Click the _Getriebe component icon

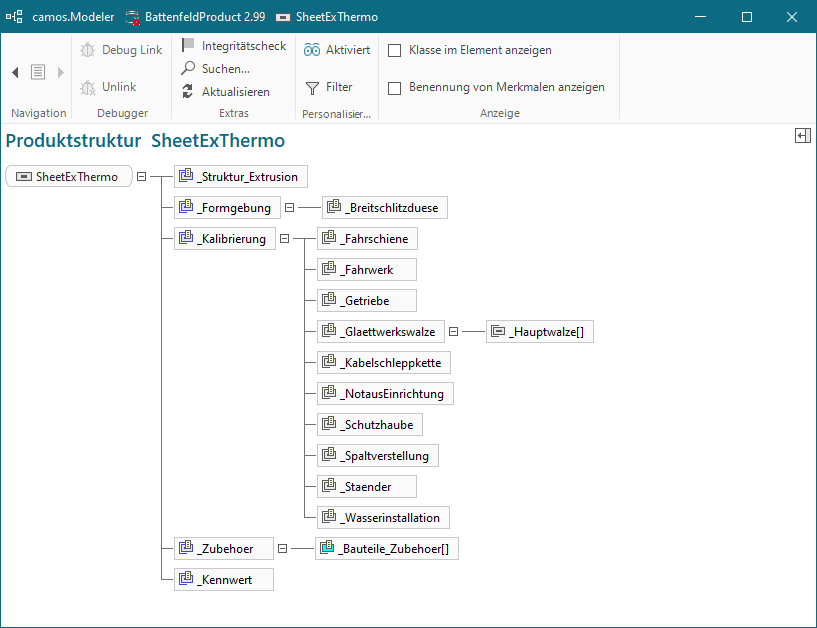[329, 300]
